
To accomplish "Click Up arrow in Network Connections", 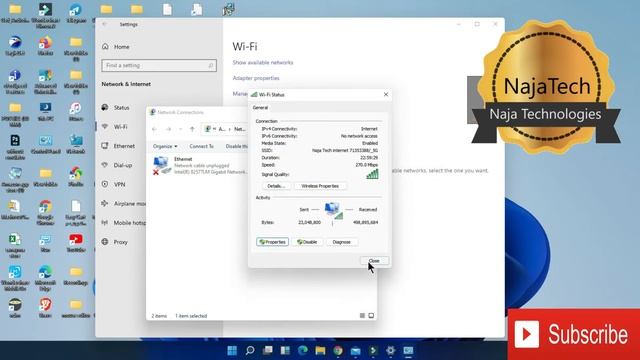I will [192, 129].
